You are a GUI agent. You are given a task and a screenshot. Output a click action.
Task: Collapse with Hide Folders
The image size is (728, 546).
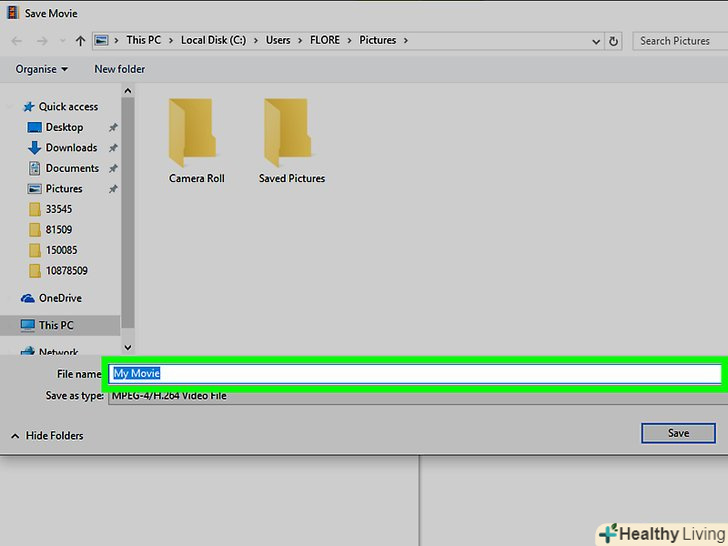(47, 436)
